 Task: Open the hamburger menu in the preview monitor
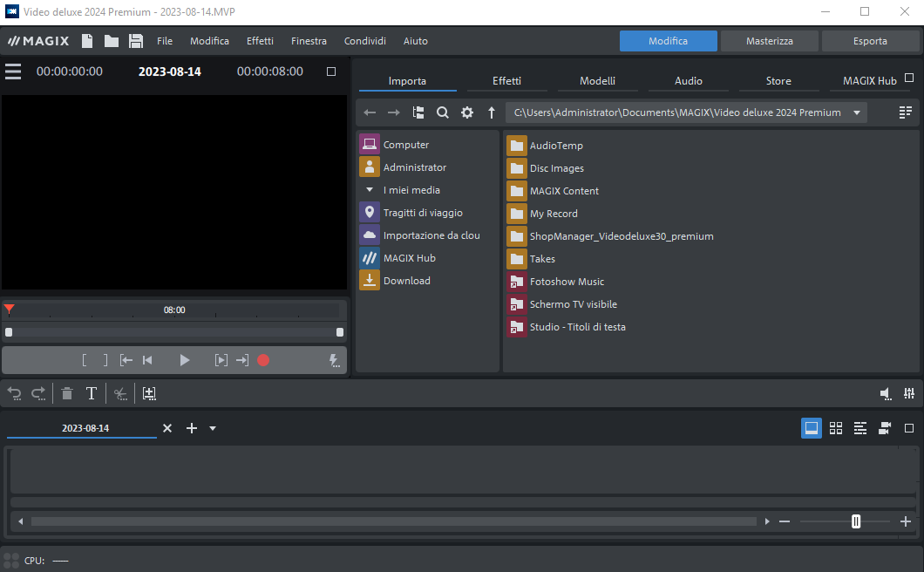(x=13, y=71)
